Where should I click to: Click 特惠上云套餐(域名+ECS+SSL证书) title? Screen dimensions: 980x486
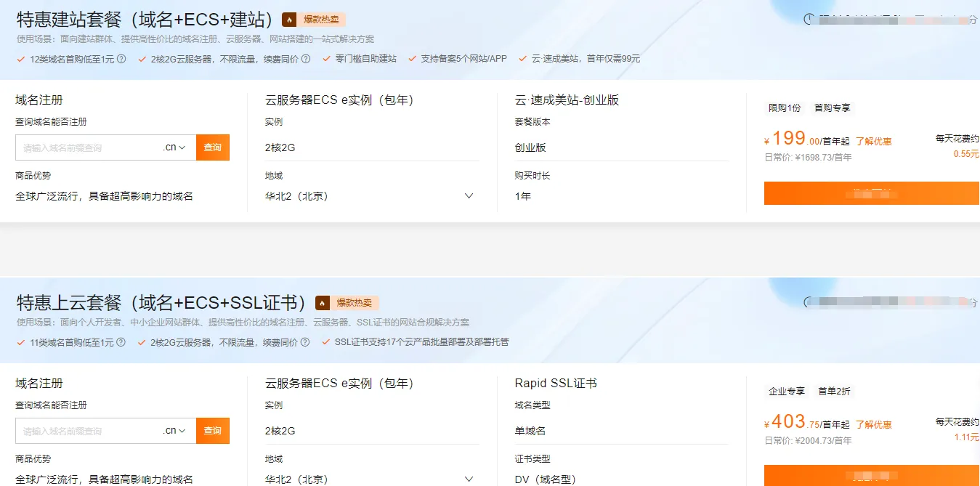click(161, 303)
